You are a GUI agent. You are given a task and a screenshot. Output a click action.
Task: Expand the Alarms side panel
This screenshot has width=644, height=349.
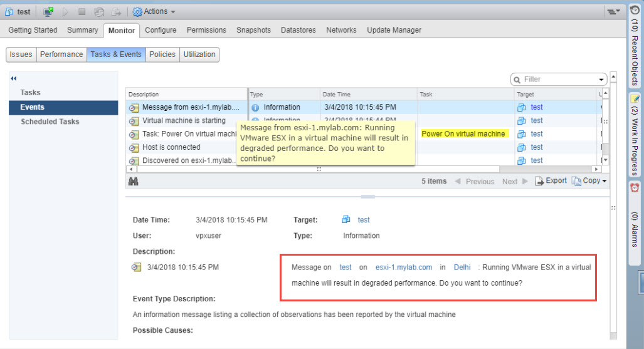(x=635, y=224)
